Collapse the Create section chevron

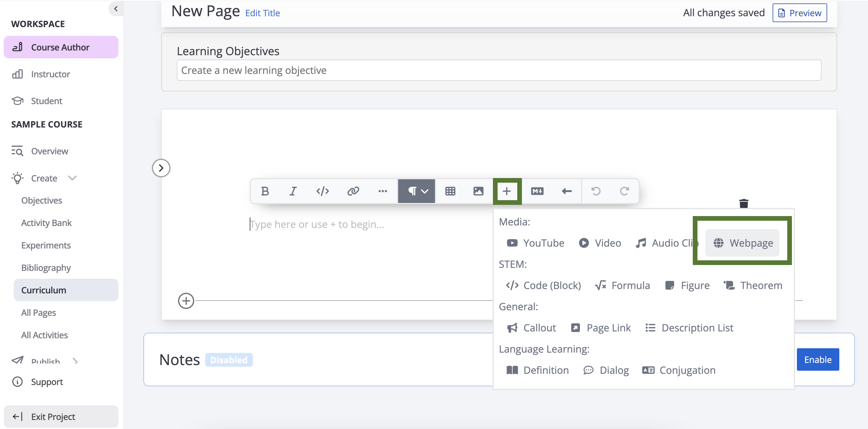pyautogui.click(x=72, y=178)
